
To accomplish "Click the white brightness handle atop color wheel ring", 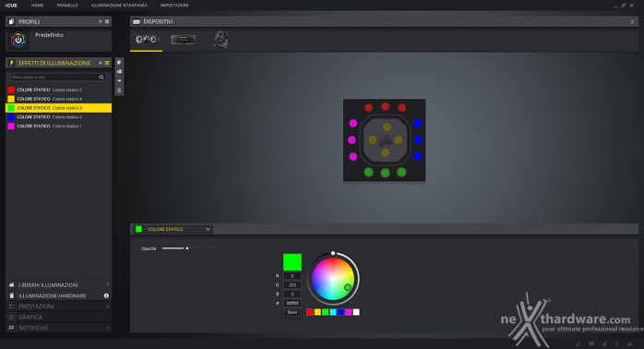I will (x=333, y=253).
